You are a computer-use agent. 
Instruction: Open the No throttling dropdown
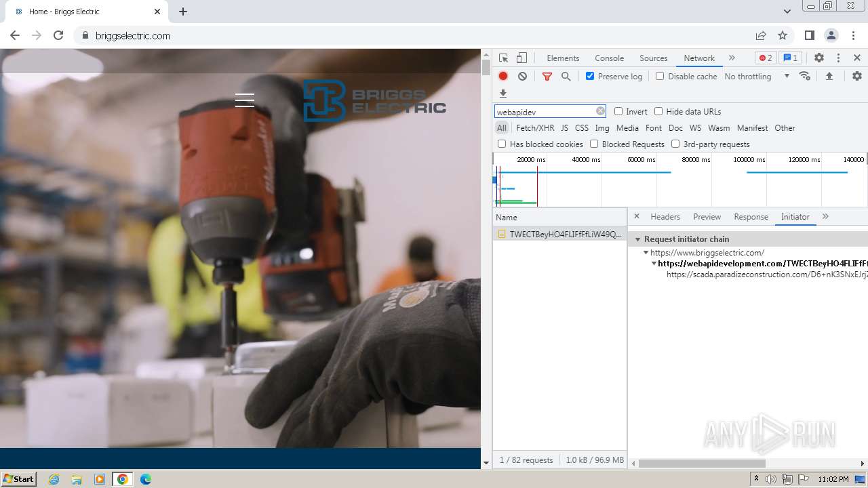click(757, 77)
